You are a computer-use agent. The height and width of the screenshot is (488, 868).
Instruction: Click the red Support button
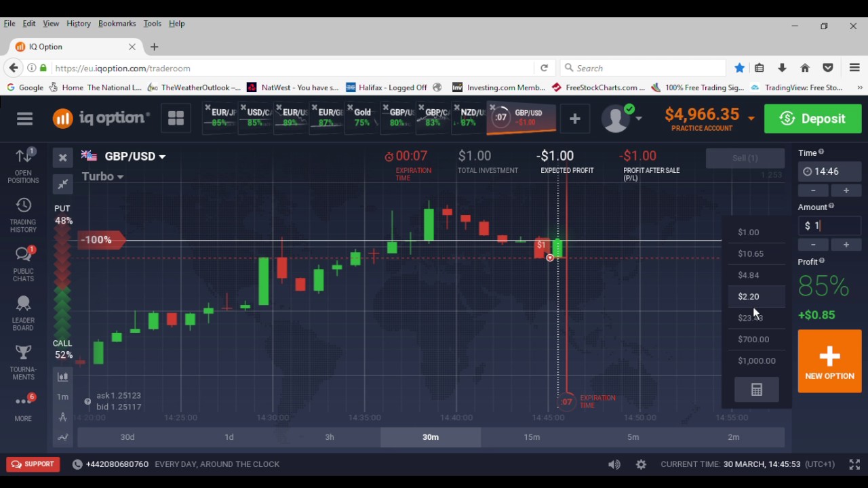[33, 464]
